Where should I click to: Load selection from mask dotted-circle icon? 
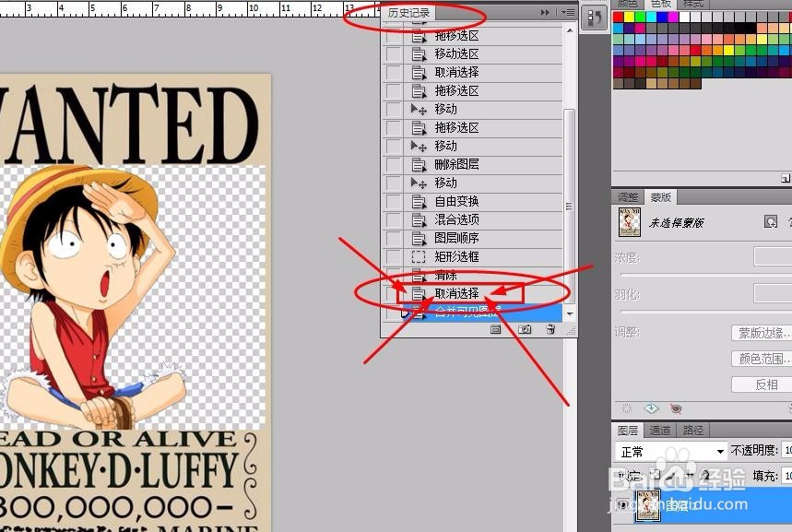pos(626,408)
